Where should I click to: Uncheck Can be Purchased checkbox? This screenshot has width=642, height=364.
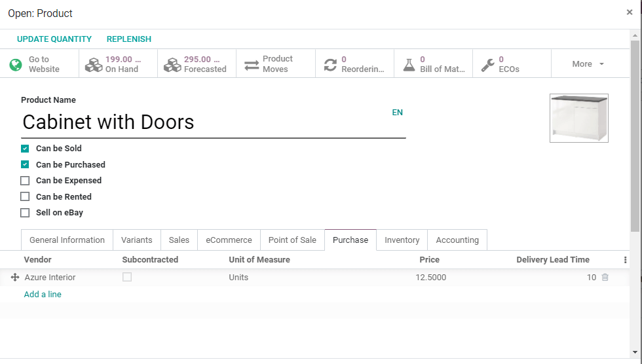coord(25,164)
